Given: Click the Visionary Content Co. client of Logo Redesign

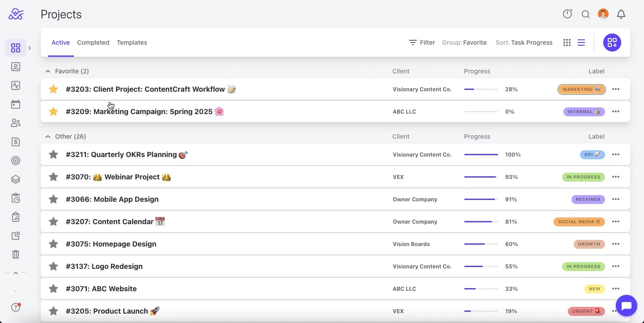Looking at the screenshot, I should 422,266.
